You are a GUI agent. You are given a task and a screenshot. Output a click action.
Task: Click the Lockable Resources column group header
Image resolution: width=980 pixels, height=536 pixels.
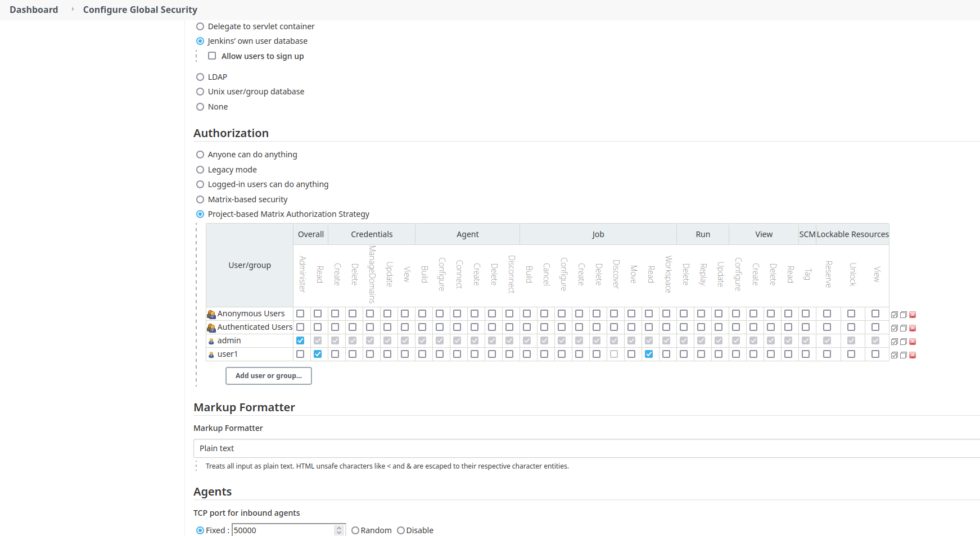(x=852, y=234)
